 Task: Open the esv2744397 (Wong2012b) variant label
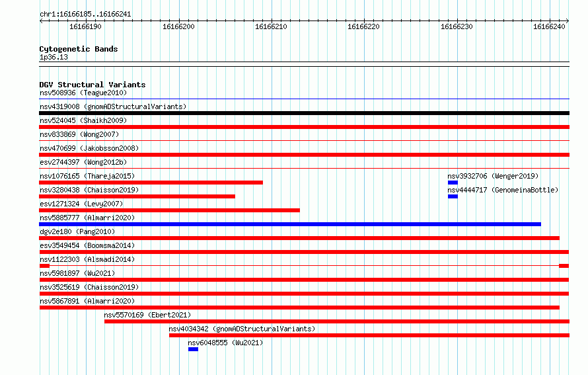[x=83, y=162]
